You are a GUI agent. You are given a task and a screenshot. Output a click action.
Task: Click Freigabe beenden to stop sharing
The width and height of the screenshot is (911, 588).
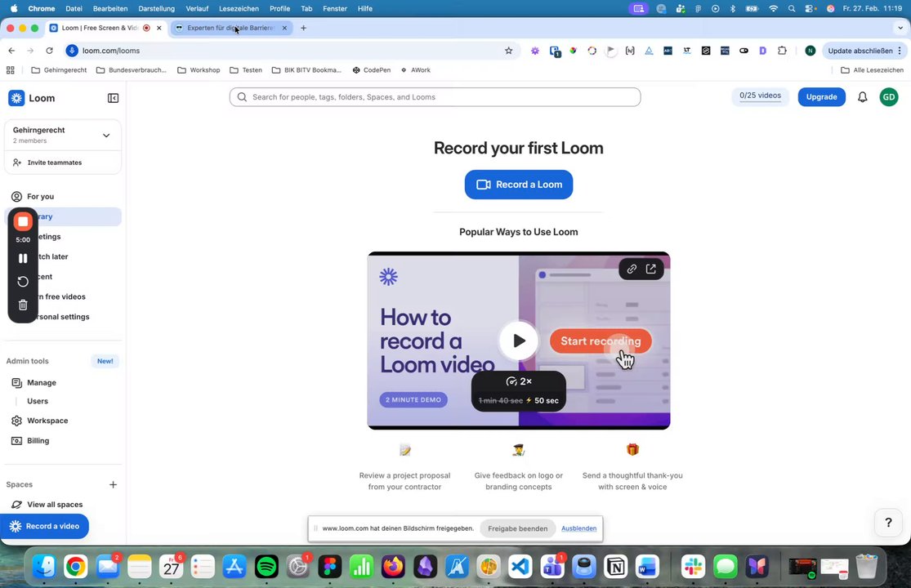click(518, 529)
